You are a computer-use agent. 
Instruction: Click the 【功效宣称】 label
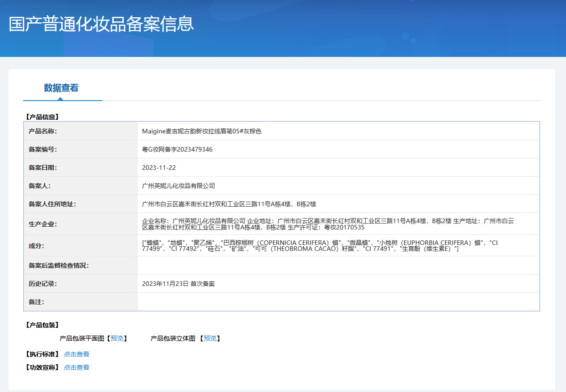coord(42,367)
